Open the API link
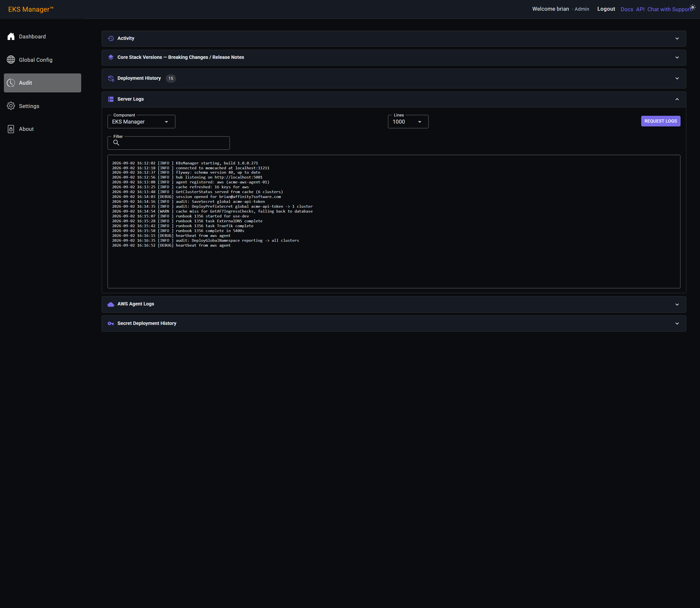Screen dimensions: 700x608 pyautogui.click(x=640, y=9)
